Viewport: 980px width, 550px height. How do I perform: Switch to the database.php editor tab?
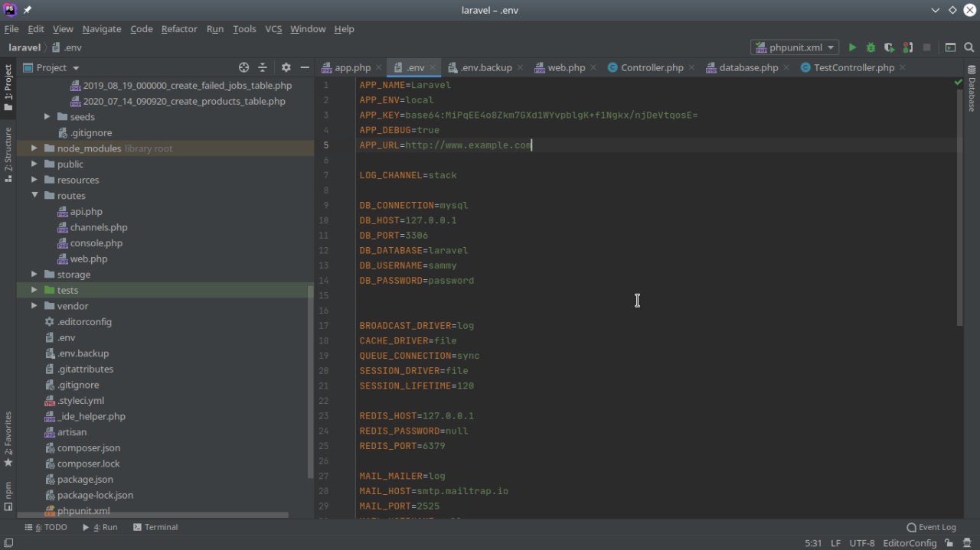(x=747, y=67)
